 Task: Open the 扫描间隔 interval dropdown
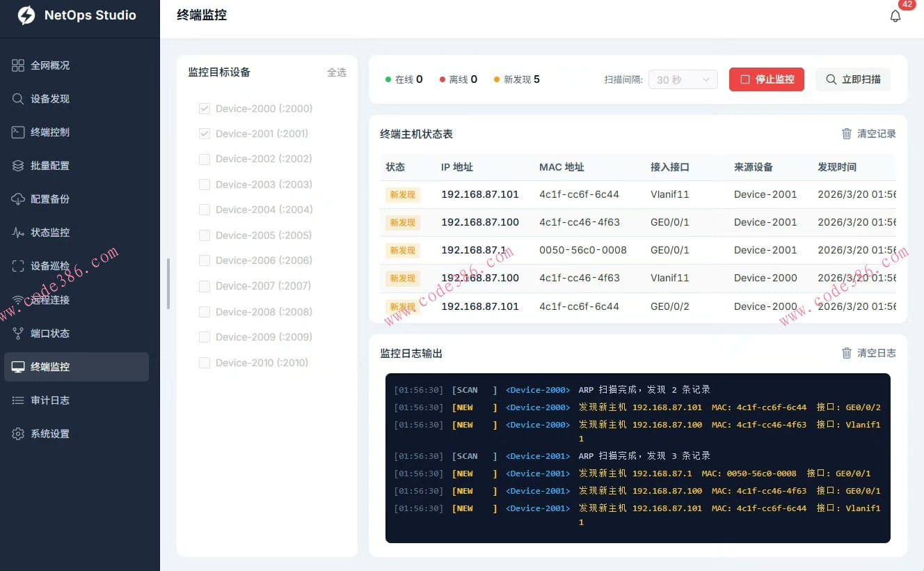(683, 79)
